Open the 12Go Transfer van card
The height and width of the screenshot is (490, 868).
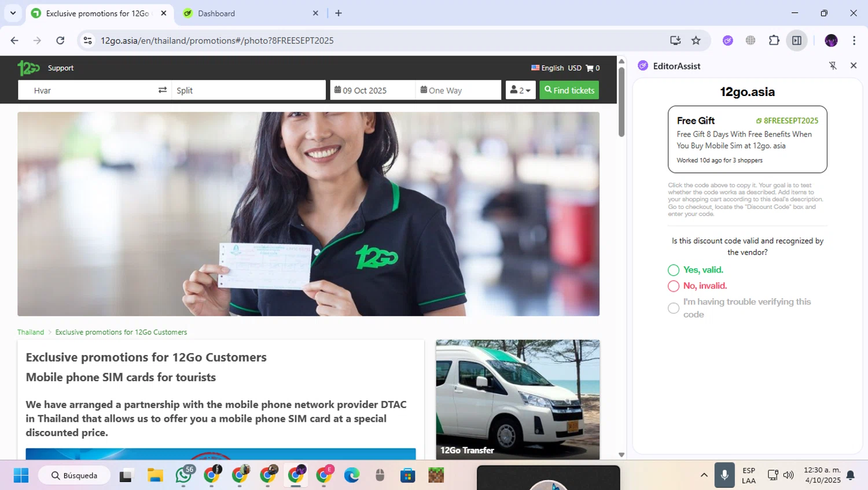pyautogui.click(x=518, y=400)
